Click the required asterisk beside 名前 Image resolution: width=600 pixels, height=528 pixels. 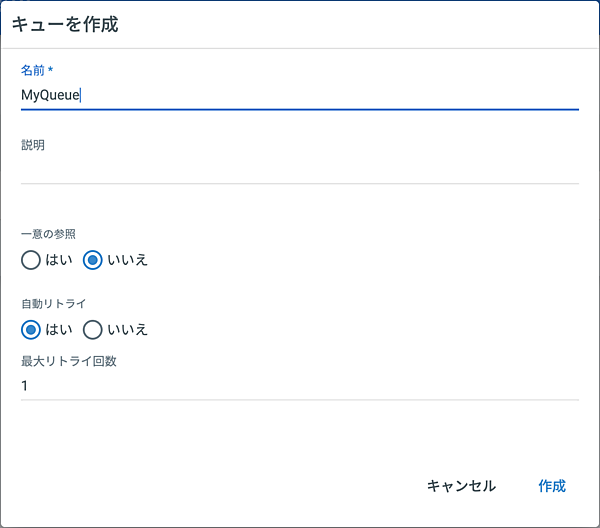tap(50, 70)
